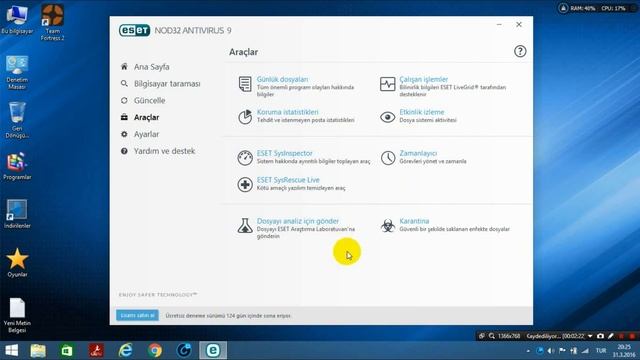The height and width of the screenshot is (360, 640).
Task: Open the Bu bilgisayar desktop icon
Action: 17,19
